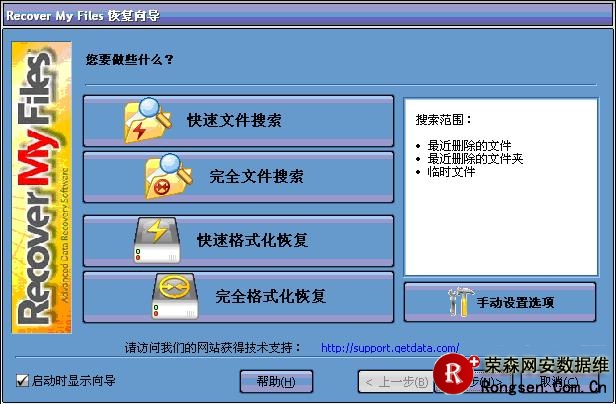Click the folder with lightning bolt search icon
Screen dimensions: 616x404
[148, 121]
